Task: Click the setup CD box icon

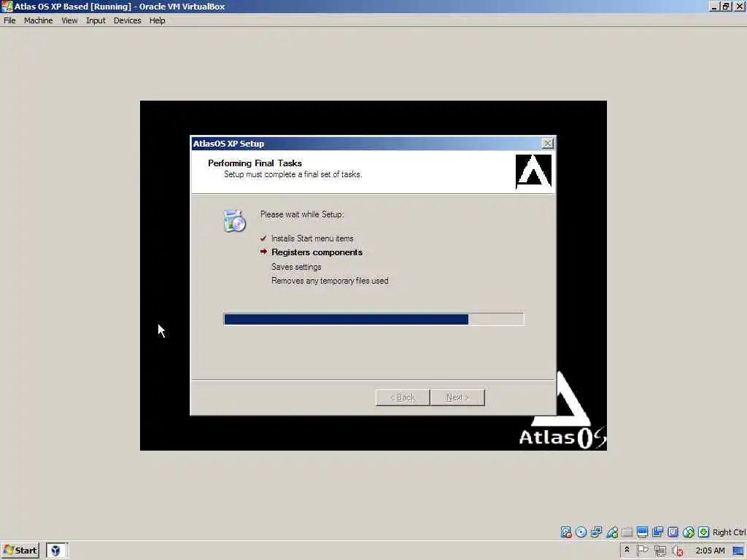Action: (234, 220)
